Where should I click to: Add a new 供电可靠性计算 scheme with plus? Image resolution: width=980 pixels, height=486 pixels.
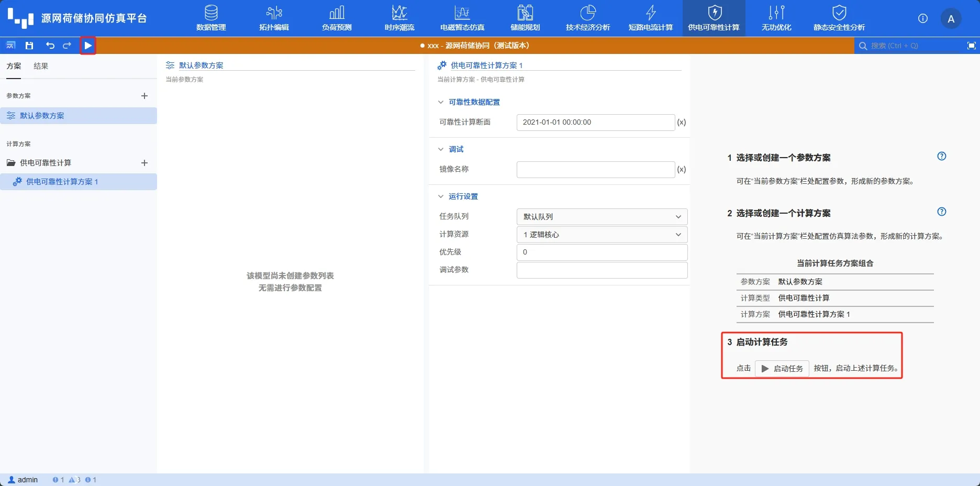[144, 163]
